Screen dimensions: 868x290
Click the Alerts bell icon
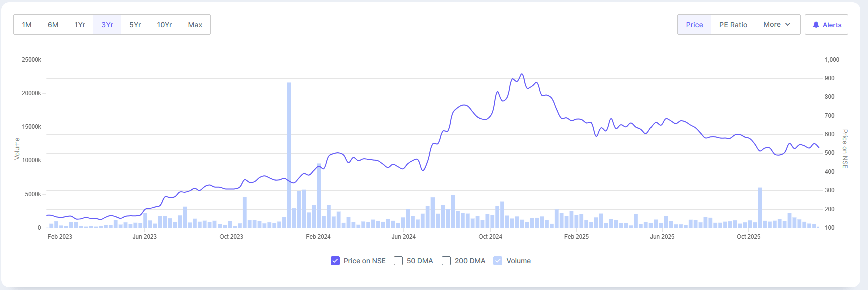click(816, 25)
